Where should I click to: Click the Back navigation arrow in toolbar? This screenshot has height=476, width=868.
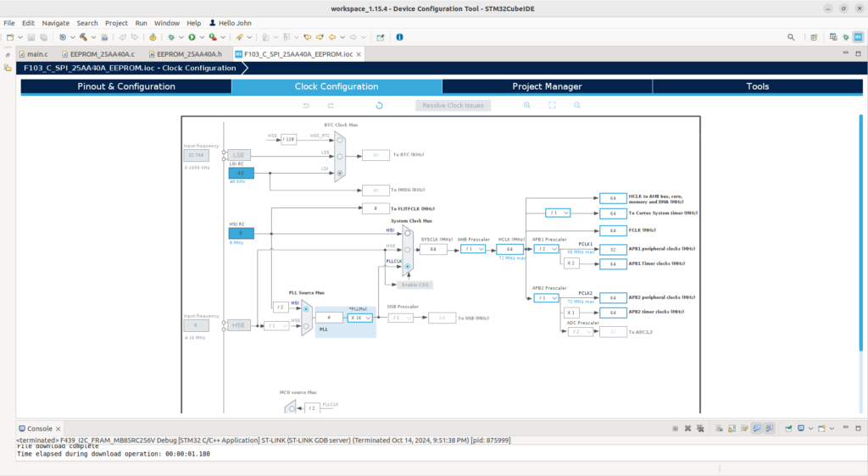tap(332, 37)
